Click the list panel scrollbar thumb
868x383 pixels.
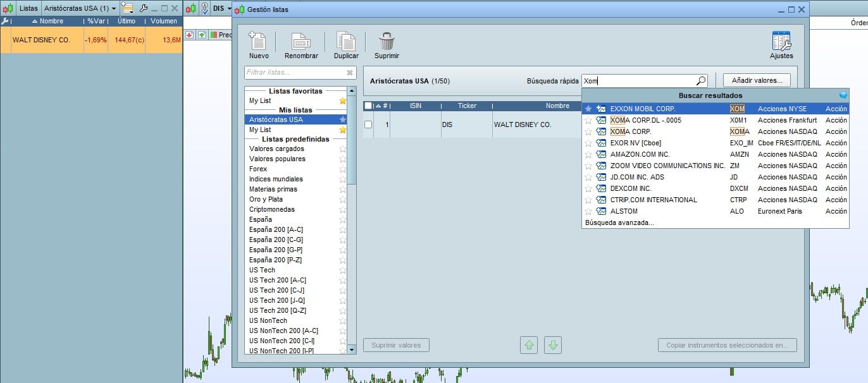point(352,140)
